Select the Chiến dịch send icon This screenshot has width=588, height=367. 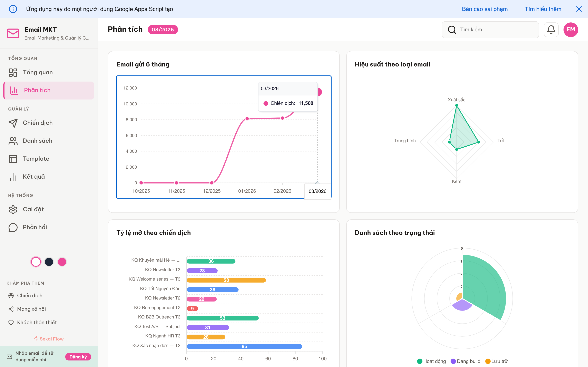pos(13,123)
